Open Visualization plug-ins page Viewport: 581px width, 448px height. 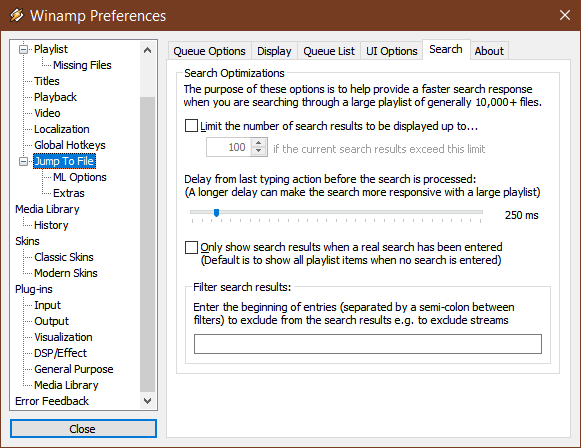63,337
